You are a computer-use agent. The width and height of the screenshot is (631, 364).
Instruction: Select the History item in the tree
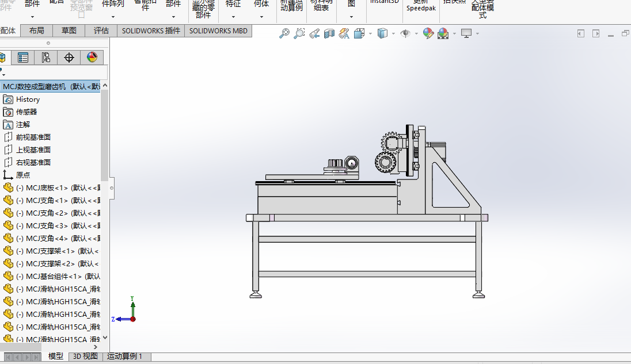click(28, 99)
